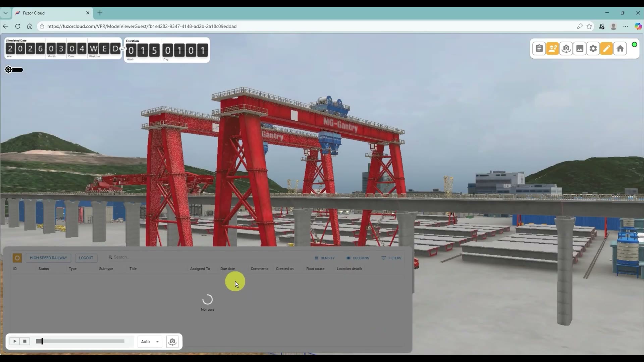Sort by the ID column header
644x362 pixels.
click(15, 269)
